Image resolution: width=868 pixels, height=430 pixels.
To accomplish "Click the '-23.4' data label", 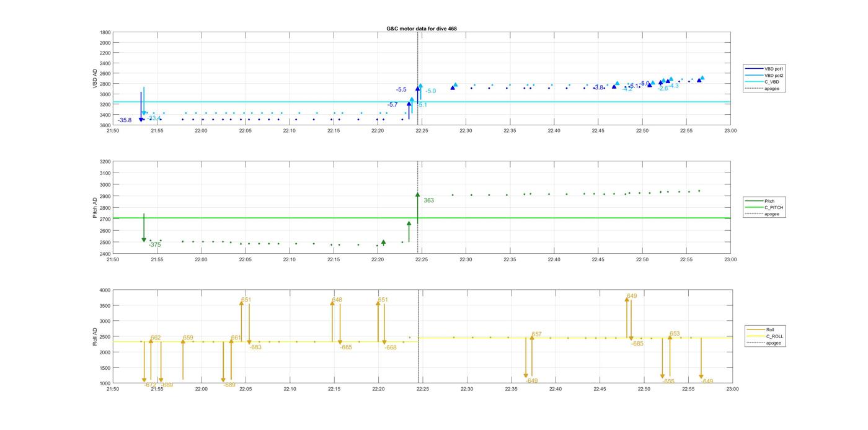I will point(154,118).
